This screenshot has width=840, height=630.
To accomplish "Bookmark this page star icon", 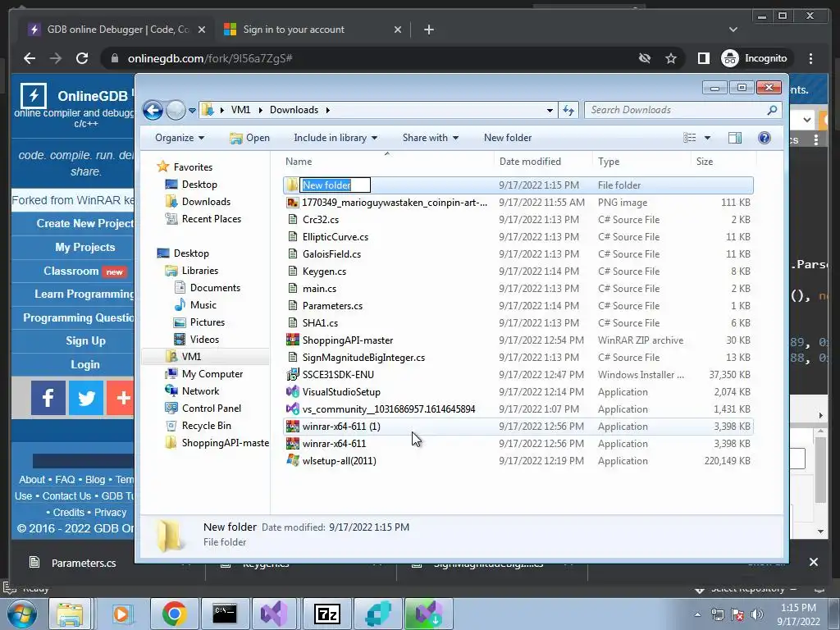I will click(671, 58).
